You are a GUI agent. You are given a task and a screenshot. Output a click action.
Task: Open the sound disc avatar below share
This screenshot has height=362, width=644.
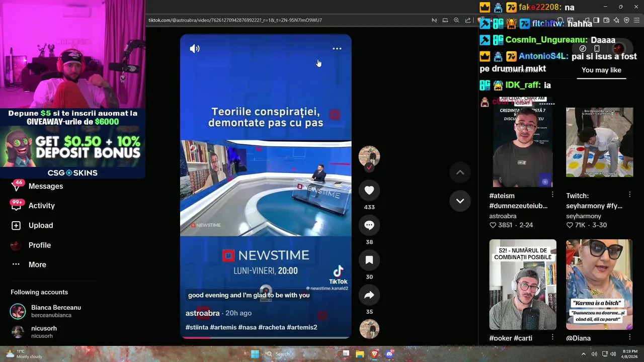point(369,329)
